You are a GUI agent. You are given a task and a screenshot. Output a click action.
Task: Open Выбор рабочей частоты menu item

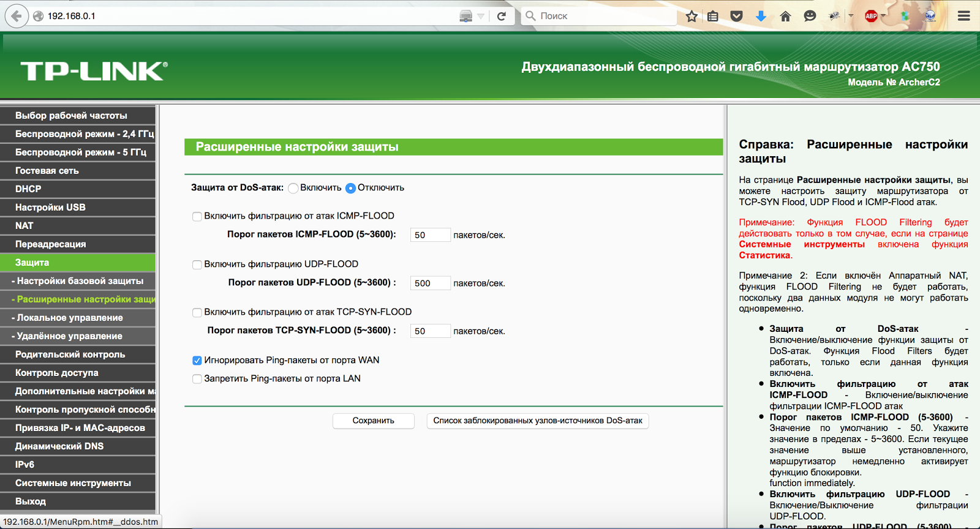tap(78, 115)
